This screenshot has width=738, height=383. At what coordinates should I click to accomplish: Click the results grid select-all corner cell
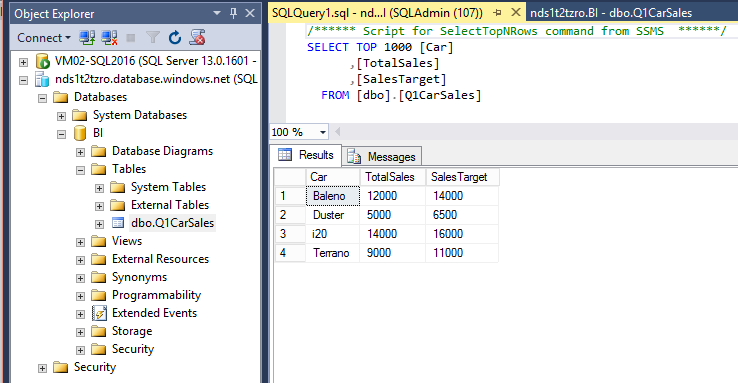290,177
